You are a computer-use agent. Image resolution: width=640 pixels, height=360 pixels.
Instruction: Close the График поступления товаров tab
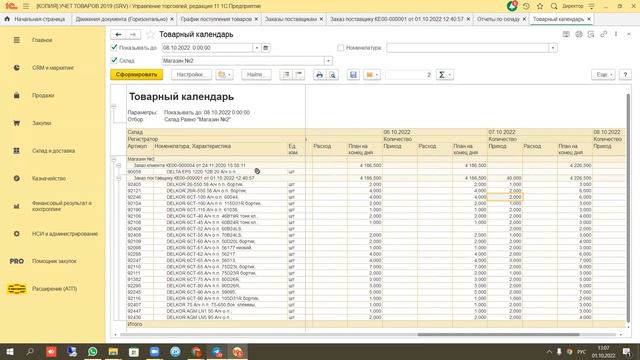[x=256, y=19]
